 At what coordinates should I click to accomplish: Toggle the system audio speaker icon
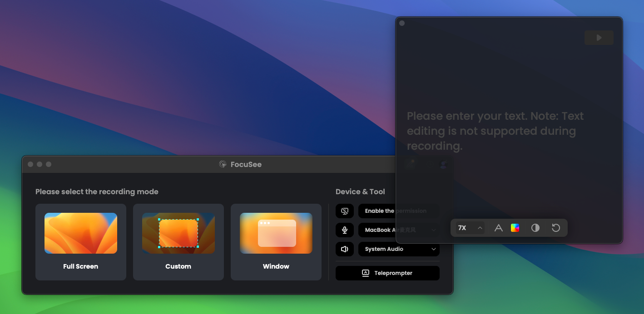coord(345,249)
